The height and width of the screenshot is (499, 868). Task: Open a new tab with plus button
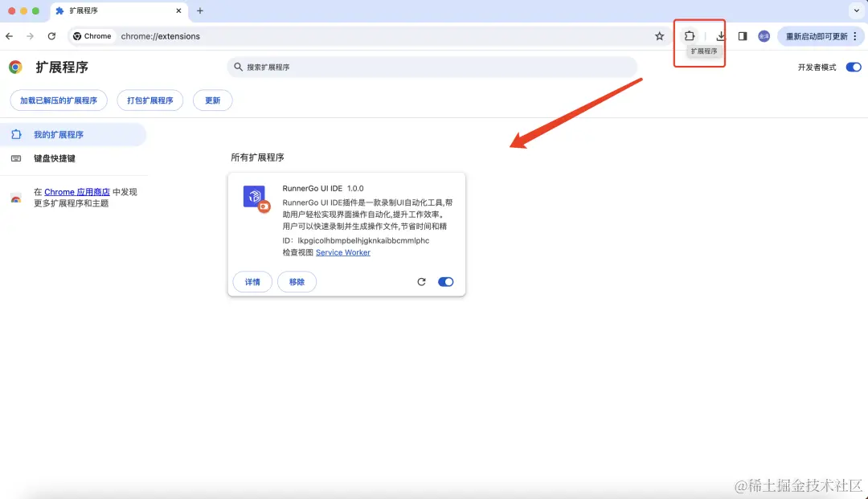pyautogui.click(x=200, y=10)
